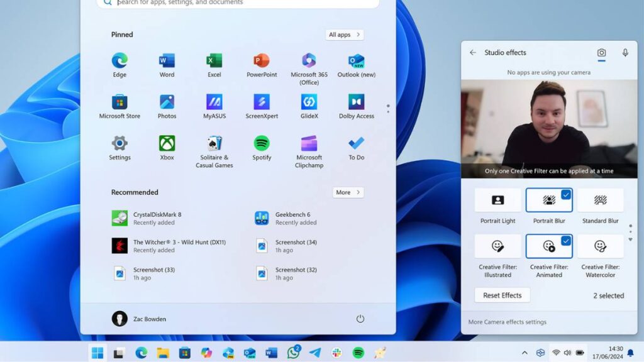Switch to the microphone effects tab
This screenshot has height=362, width=644.
click(x=625, y=53)
